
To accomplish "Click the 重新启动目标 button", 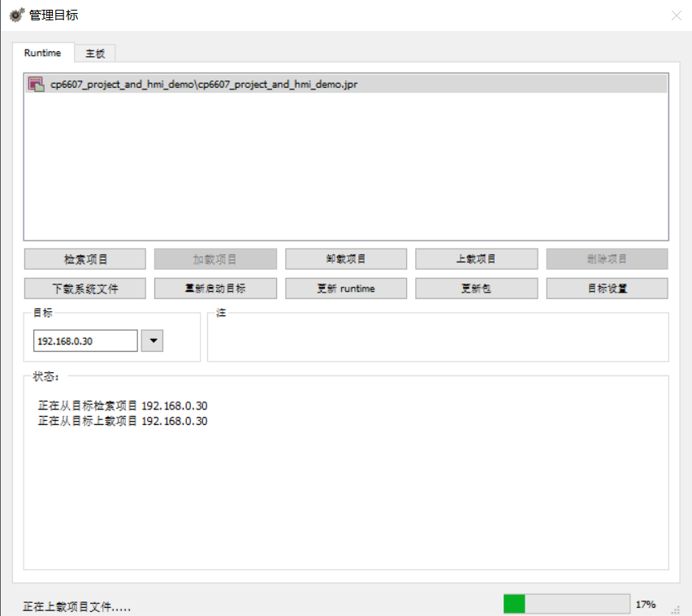I will pos(215,288).
